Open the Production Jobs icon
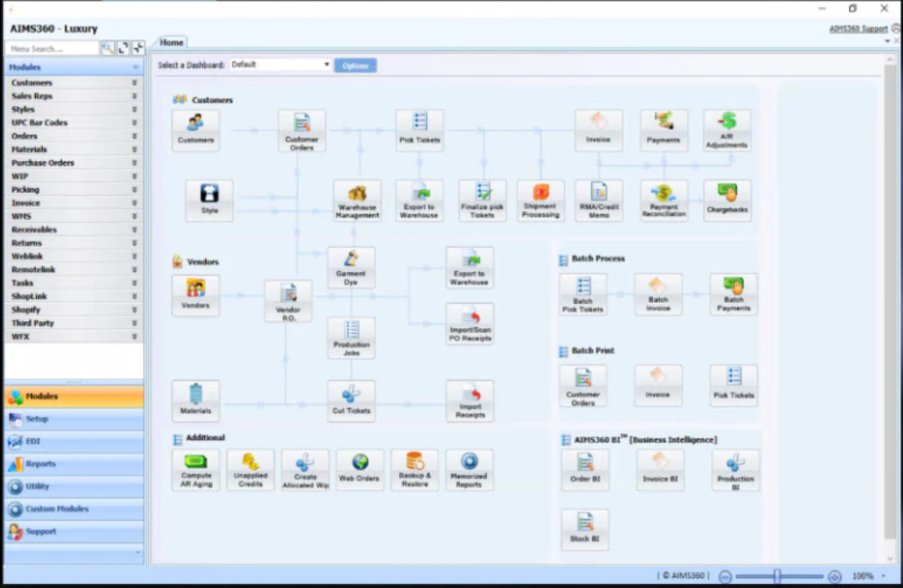Image resolution: width=903 pixels, height=588 pixels. pos(351,337)
